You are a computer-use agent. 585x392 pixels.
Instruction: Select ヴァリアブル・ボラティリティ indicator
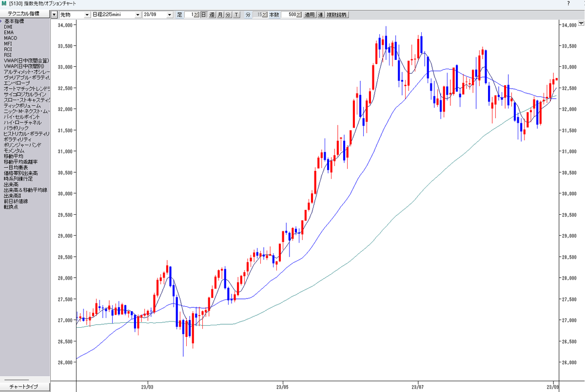pos(26,77)
